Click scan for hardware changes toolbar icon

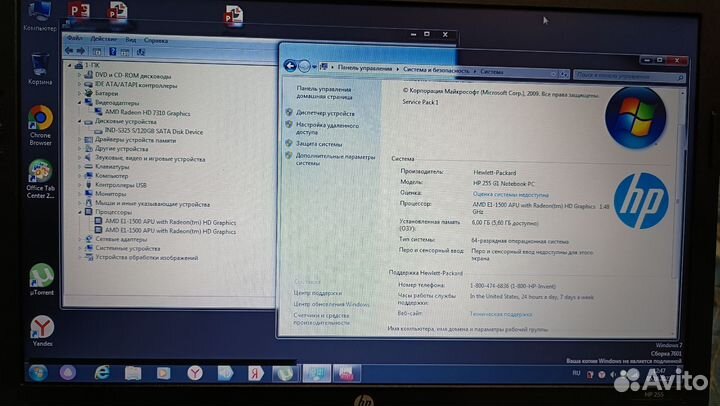141,52
